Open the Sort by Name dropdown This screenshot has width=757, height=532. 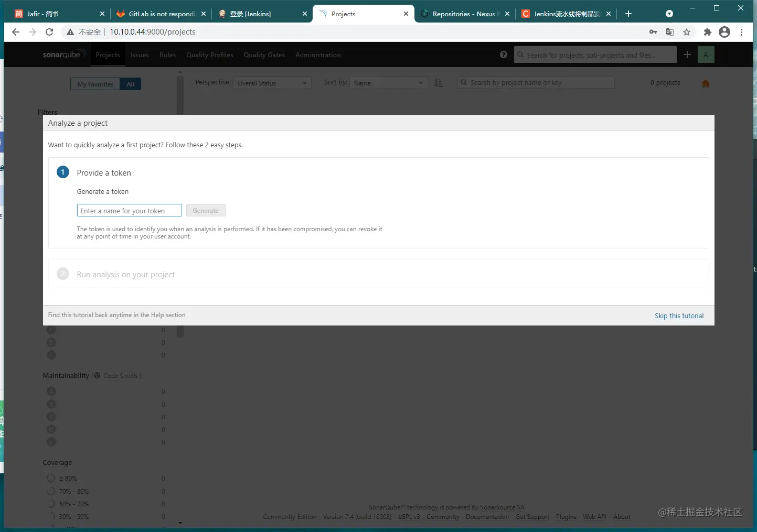389,83
